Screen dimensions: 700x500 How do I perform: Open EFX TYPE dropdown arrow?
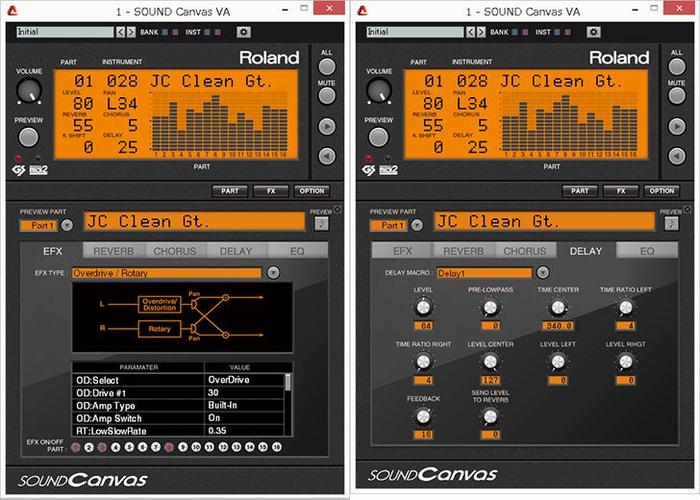(273, 272)
